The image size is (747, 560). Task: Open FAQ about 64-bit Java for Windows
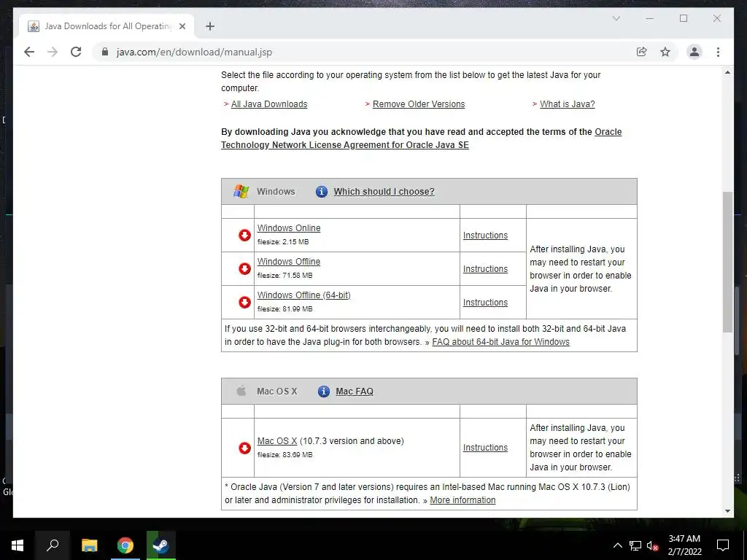500,342
